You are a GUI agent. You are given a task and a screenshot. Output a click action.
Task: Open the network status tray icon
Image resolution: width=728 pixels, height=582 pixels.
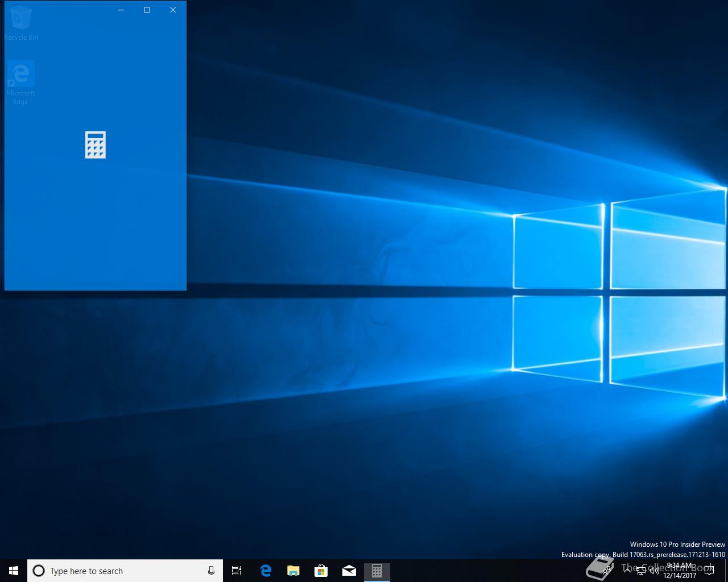click(x=641, y=571)
